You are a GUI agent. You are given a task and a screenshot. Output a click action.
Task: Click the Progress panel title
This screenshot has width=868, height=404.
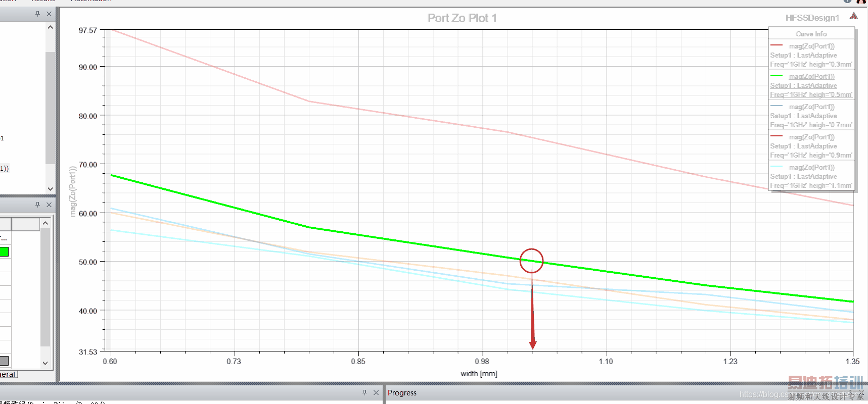pos(402,393)
